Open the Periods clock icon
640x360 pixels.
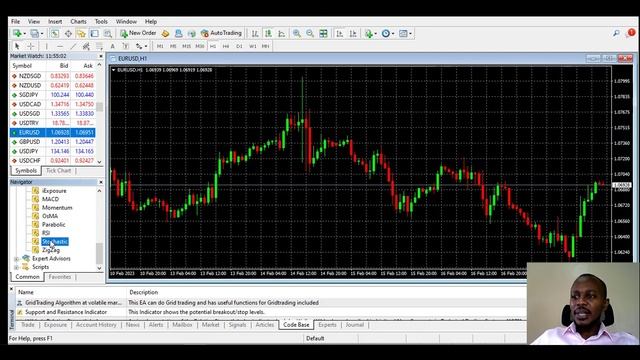click(386, 33)
